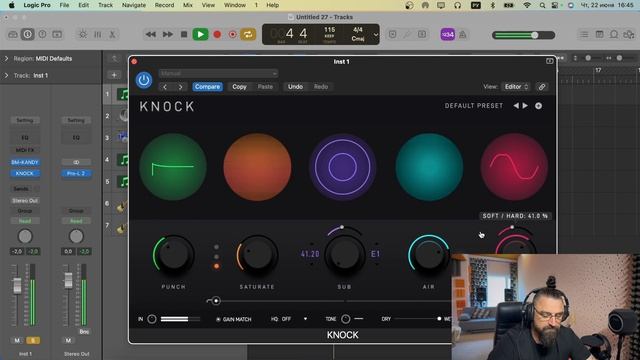Select previous KNOCK preset left arrow
The image size is (640, 360).
[516, 106]
